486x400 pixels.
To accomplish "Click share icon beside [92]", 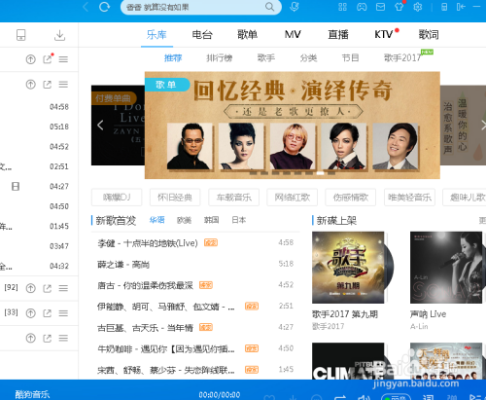I will [x=47, y=288].
